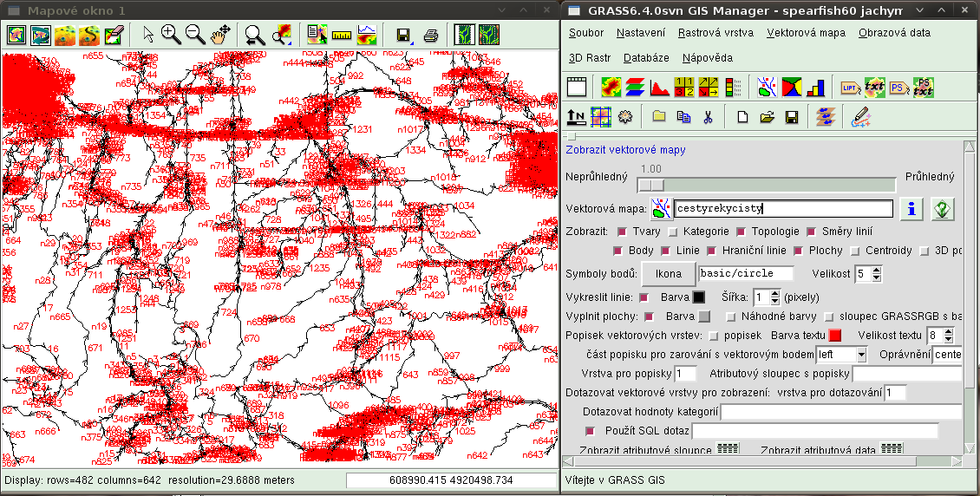
Task: Click the Zobrazit atributové sloupce button
Action: (728, 448)
